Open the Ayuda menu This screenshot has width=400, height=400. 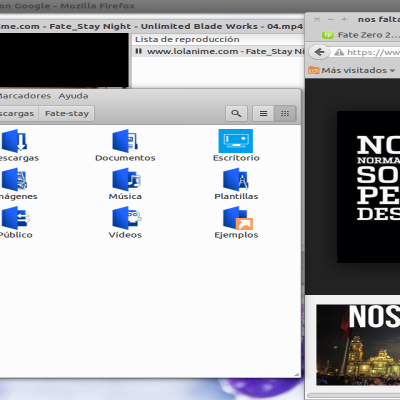pyautogui.click(x=73, y=96)
